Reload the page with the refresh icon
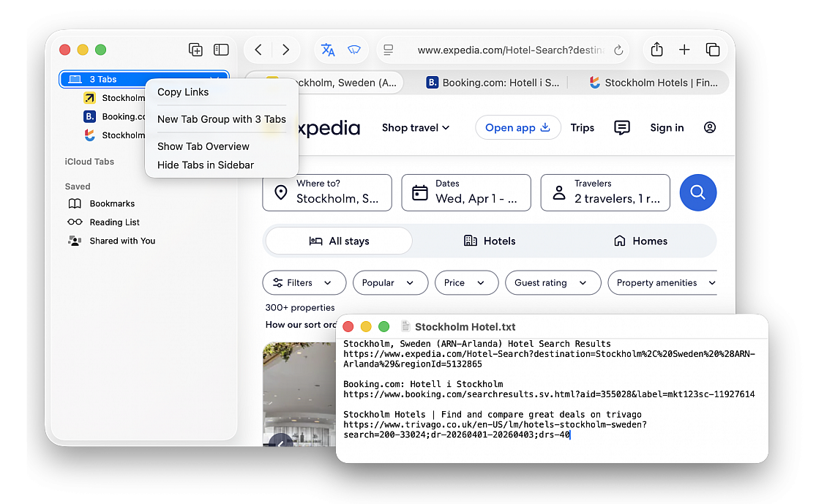 tap(618, 50)
